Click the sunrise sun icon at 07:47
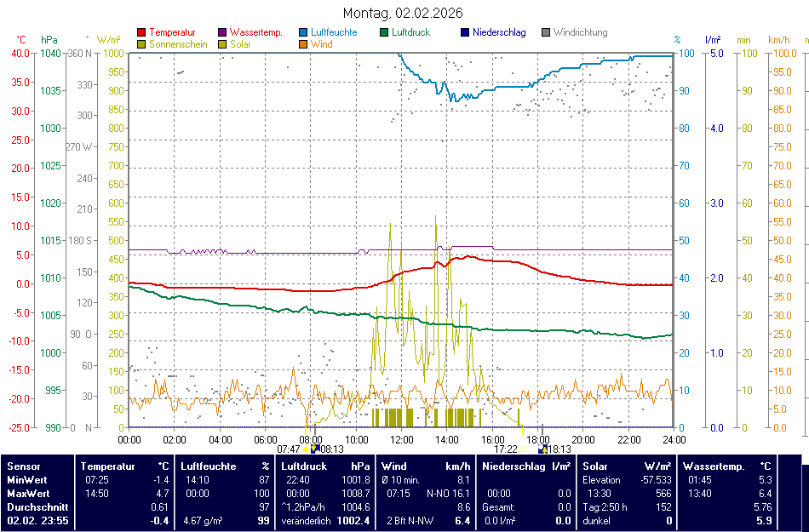This screenshot has width=809, height=532. coord(306,449)
